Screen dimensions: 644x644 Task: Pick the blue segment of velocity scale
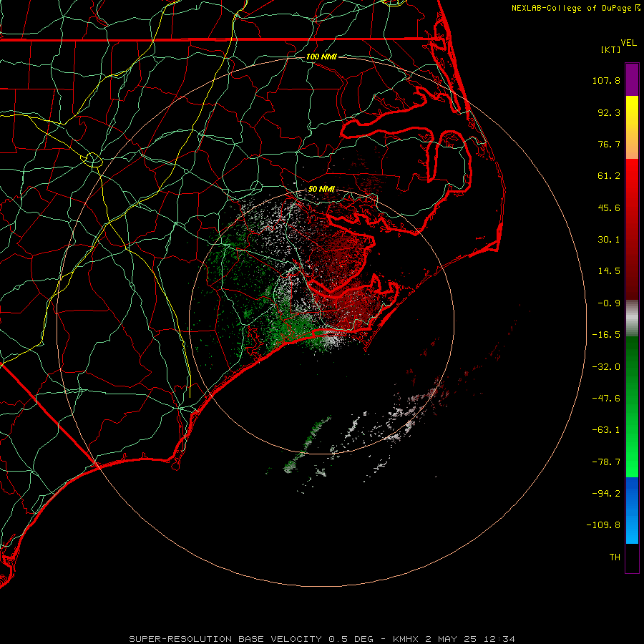(632, 510)
